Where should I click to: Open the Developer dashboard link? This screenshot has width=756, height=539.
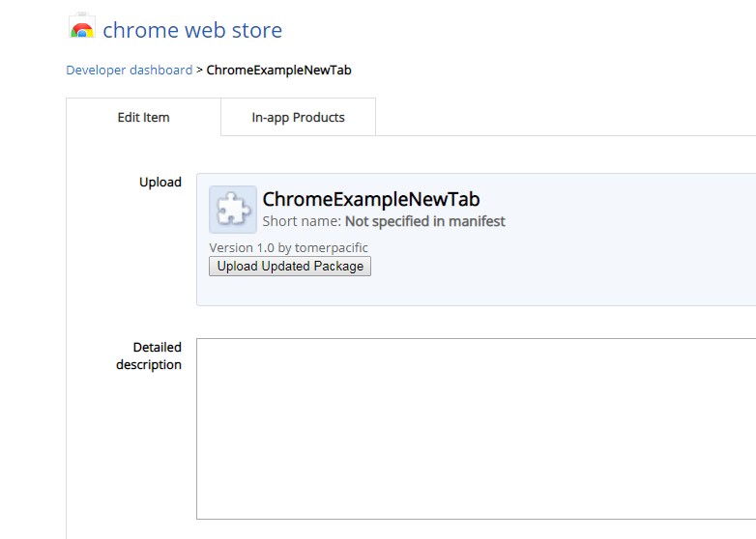pos(129,70)
